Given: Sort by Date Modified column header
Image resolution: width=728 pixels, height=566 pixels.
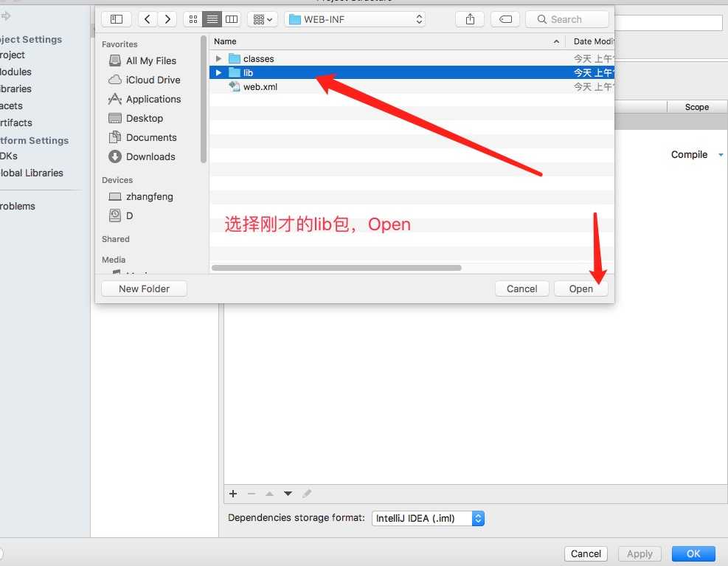Looking at the screenshot, I should [x=591, y=41].
